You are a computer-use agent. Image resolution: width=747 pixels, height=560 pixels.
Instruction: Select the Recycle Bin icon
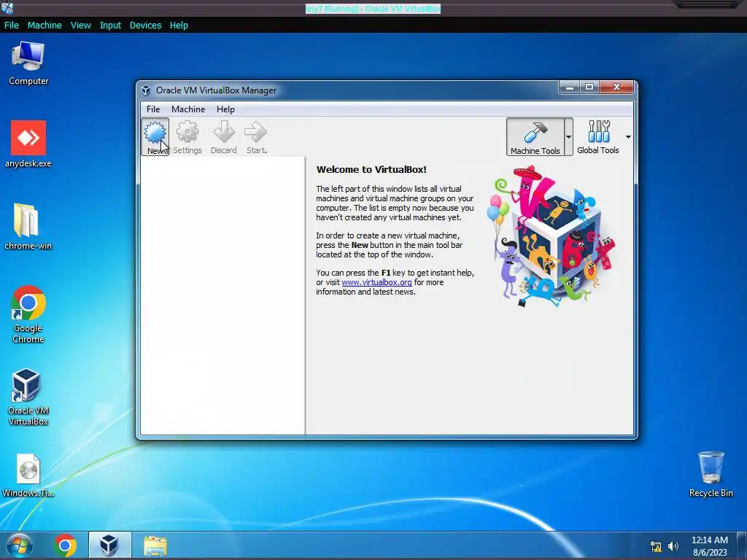pyautogui.click(x=711, y=474)
